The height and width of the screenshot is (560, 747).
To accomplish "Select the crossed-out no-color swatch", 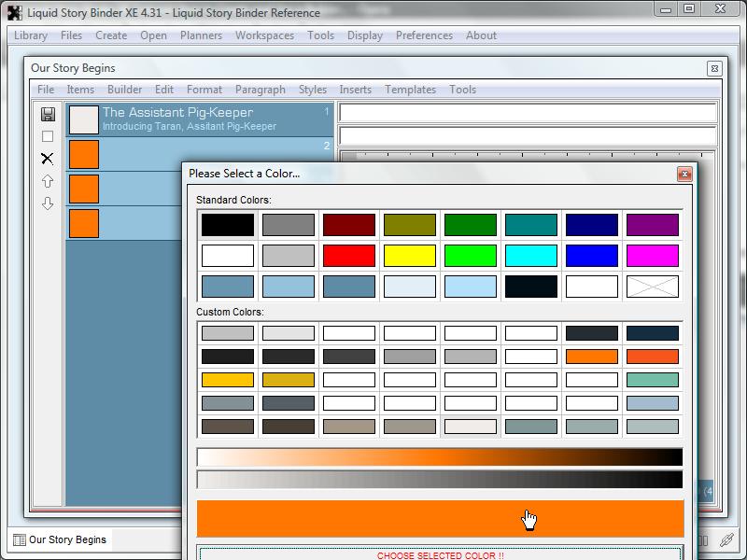I will [x=653, y=287].
